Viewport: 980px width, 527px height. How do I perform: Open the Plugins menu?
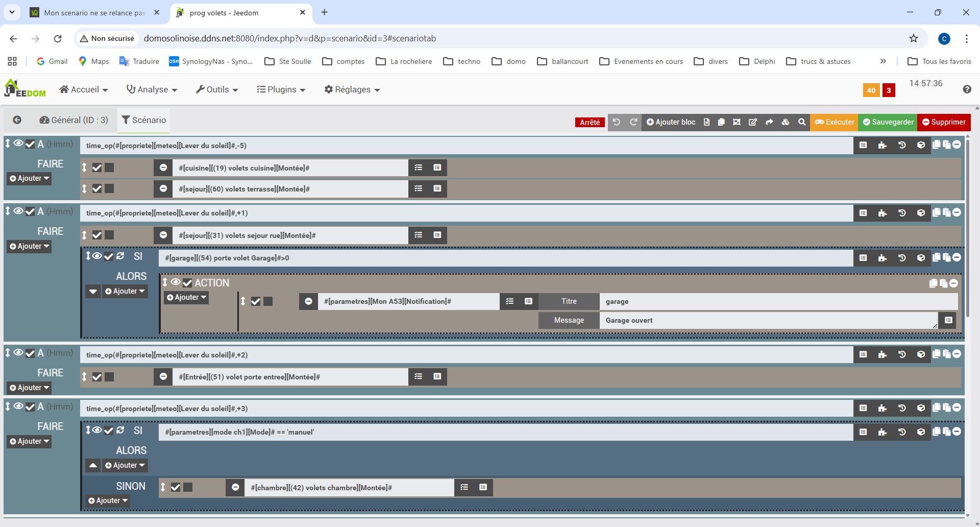click(281, 89)
